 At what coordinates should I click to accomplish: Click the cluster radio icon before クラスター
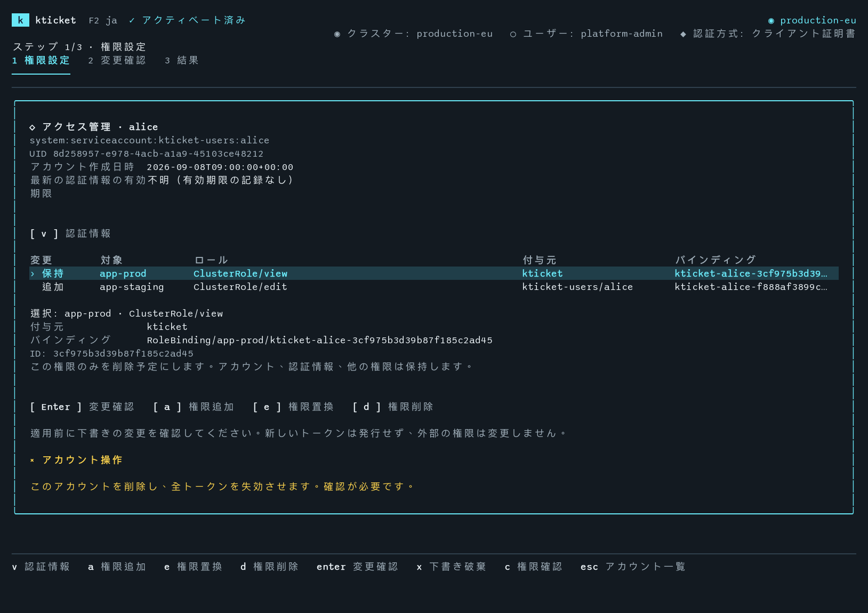tap(337, 34)
